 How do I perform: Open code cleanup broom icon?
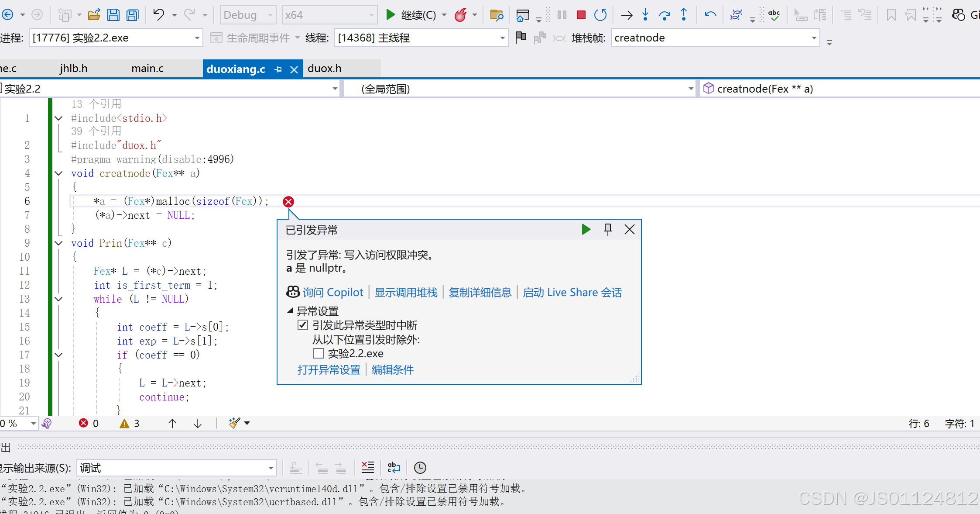pyautogui.click(x=234, y=423)
